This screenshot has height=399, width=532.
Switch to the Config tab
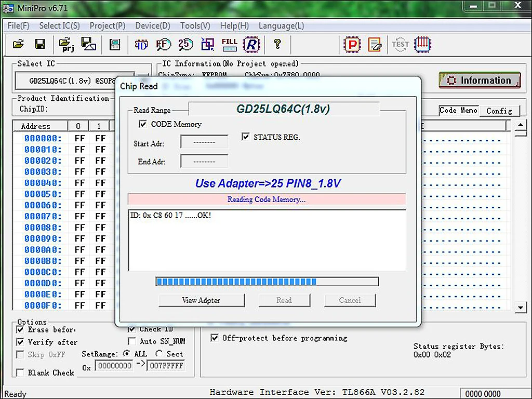[499, 111]
